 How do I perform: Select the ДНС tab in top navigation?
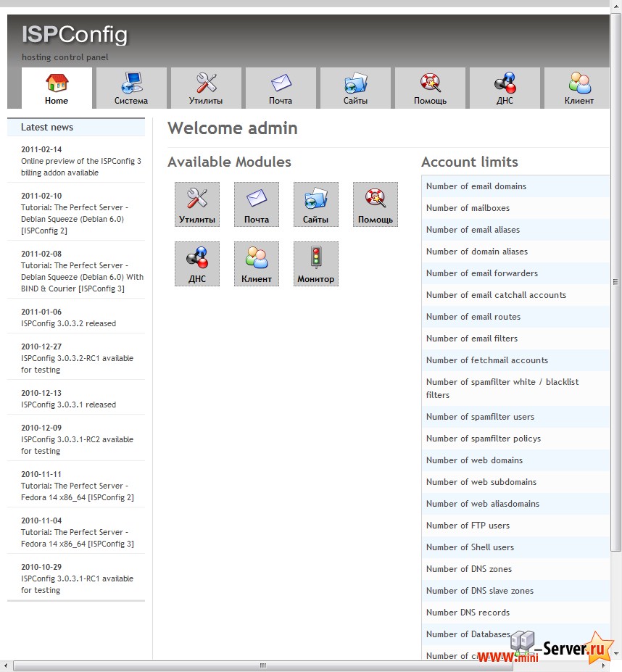click(x=505, y=88)
